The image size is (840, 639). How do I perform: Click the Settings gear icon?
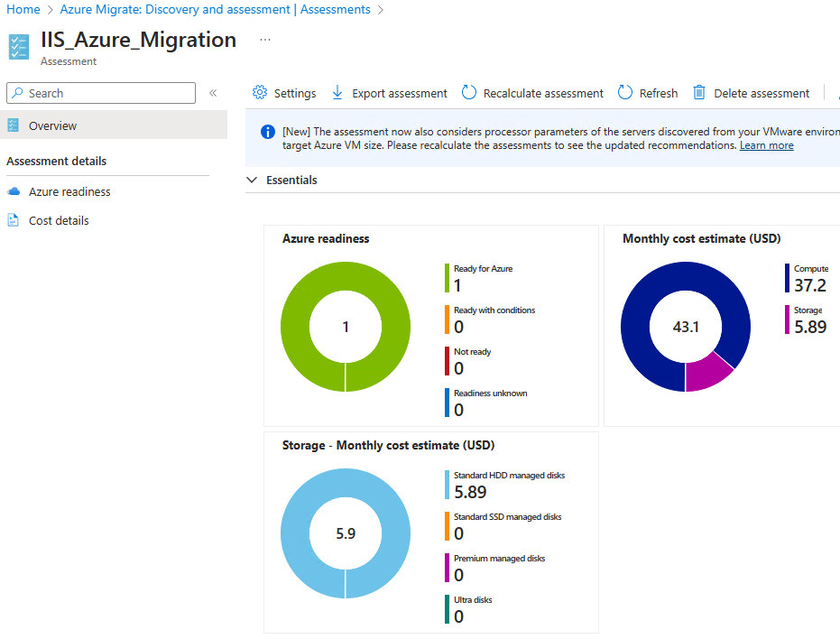[x=260, y=93]
